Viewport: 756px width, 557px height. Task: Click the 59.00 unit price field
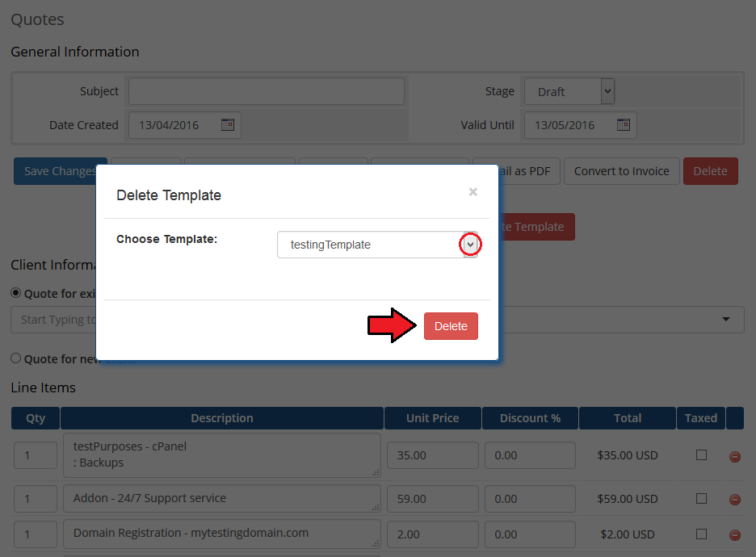pos(432,499)
